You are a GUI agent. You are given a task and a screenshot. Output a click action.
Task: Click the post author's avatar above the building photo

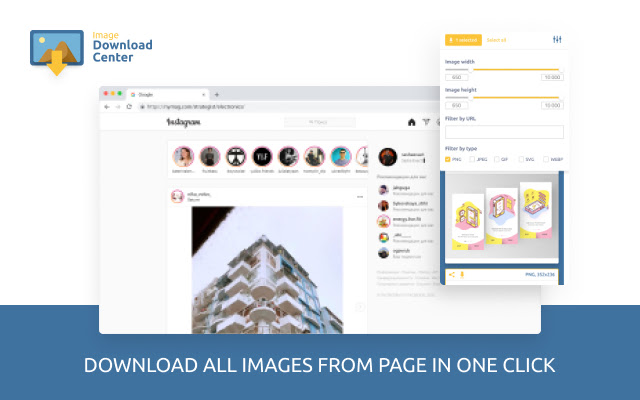click(x=178, y=196)
